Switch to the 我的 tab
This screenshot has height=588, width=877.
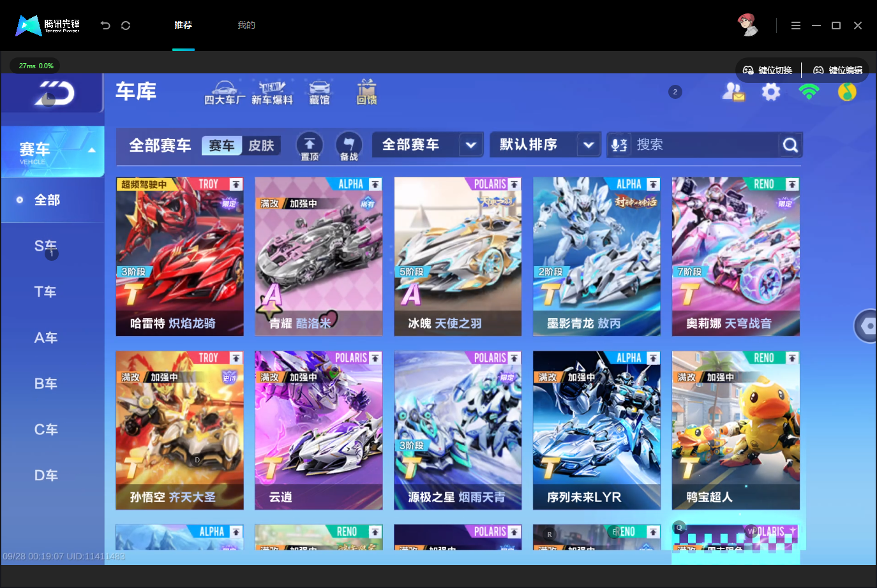tap(246, 26)
